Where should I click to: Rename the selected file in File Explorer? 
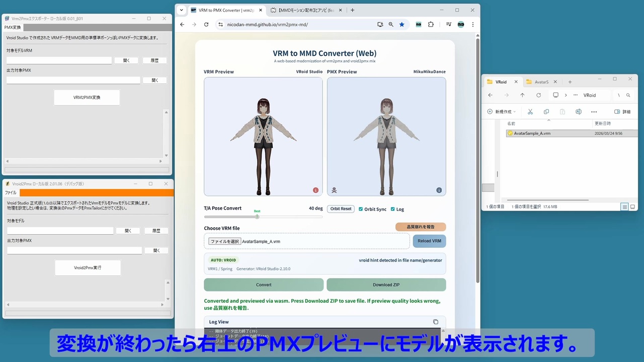(x=579, y=112)
